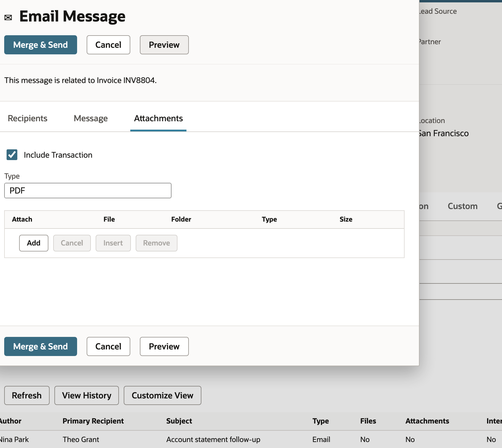Open Customize View

coord(163,395)
